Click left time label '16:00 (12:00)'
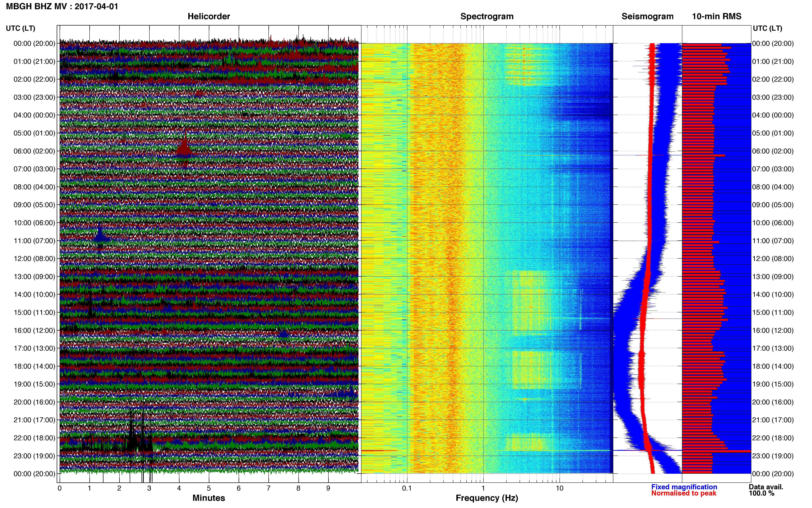The image size is (812, 508). [34, 330]
